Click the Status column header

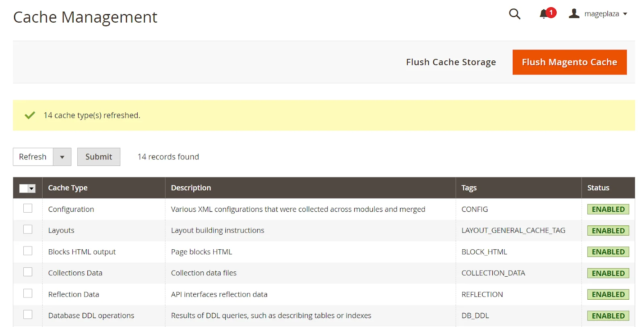[598, 188]
